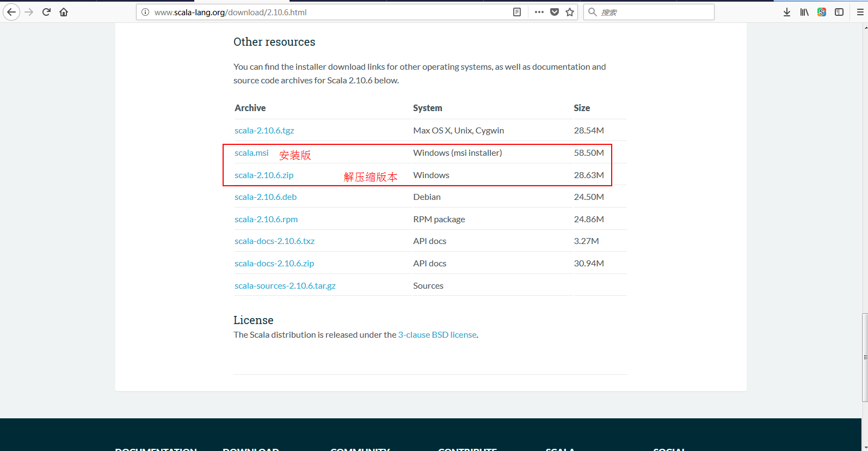868x451 pixels.
Task: Select the 24.50M size value
Action: click(x=589, y=197)
